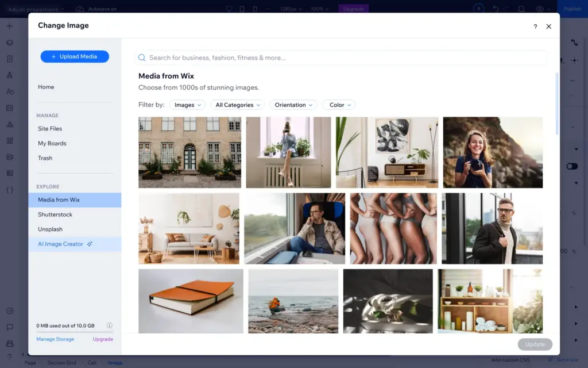This screenshot has width=588, height=368.
Task: Select the living room sofa image
Action: [x=188, y=228]
